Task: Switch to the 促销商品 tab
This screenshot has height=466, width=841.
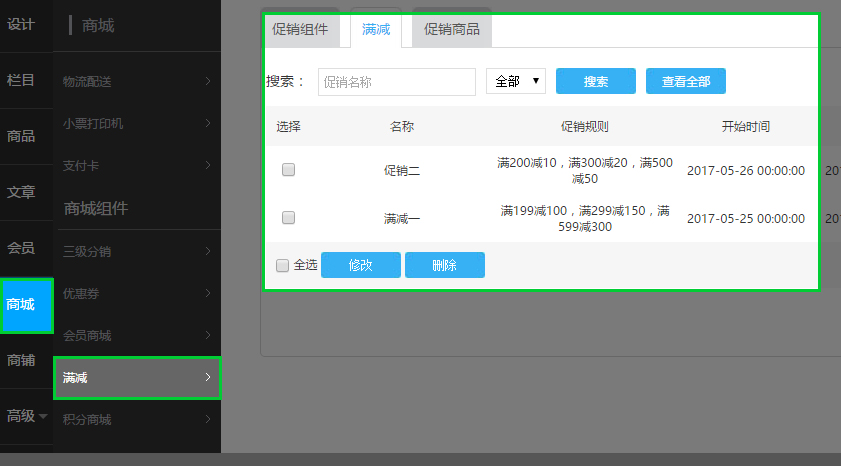Action: click(452, 30)
